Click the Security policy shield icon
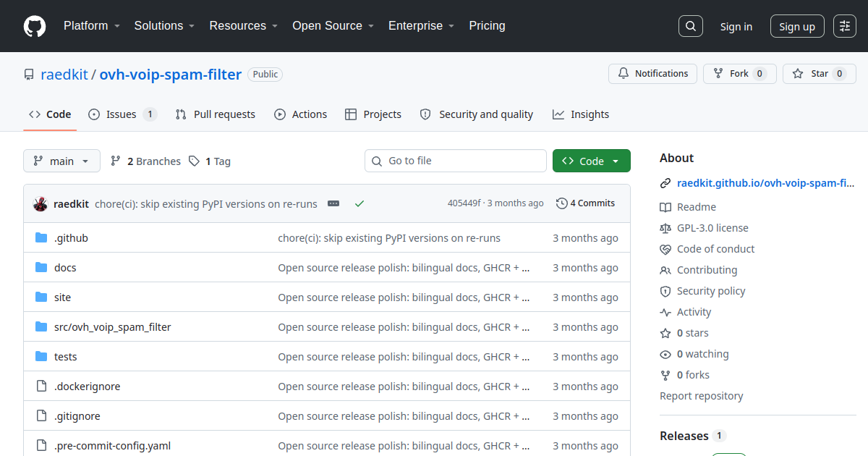868x456 pixels. (x=665, y=291)
